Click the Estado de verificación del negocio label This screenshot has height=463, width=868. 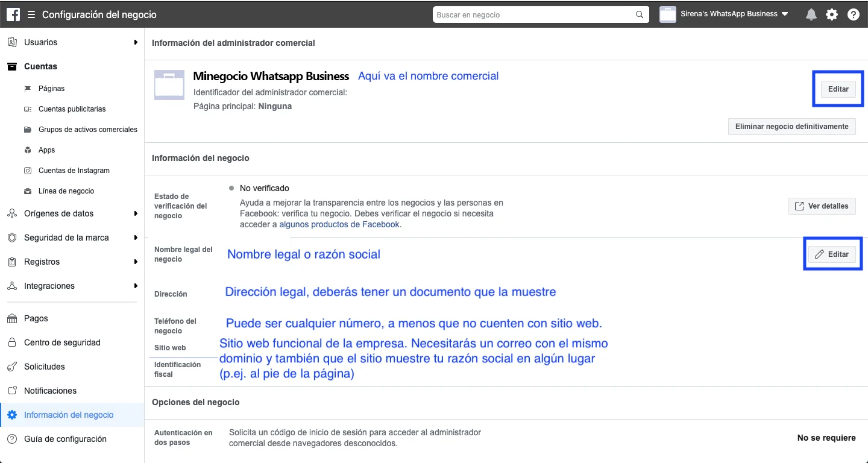pyautogui.click(x=181, y=206)
